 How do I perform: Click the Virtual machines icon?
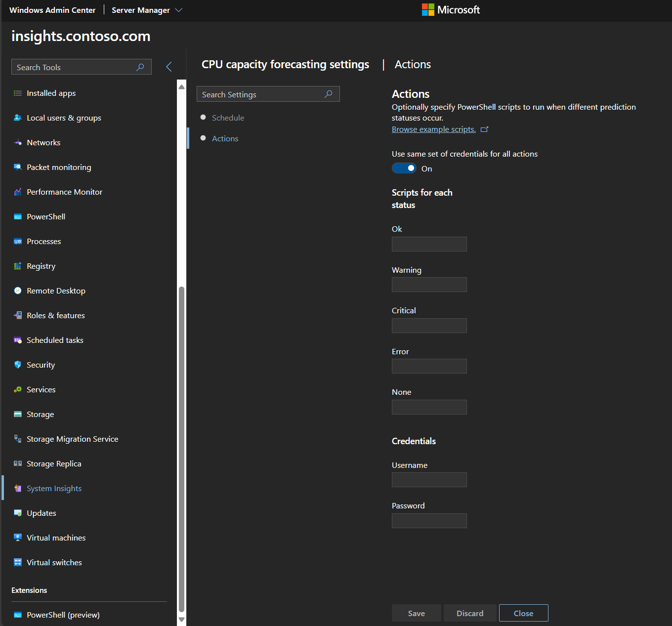(18, 538)
